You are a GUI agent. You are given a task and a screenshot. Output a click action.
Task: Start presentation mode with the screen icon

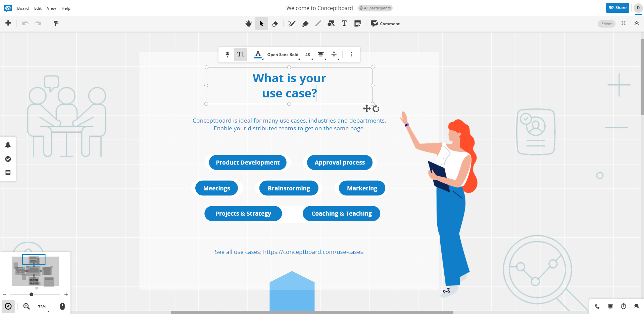pos(610,306)
